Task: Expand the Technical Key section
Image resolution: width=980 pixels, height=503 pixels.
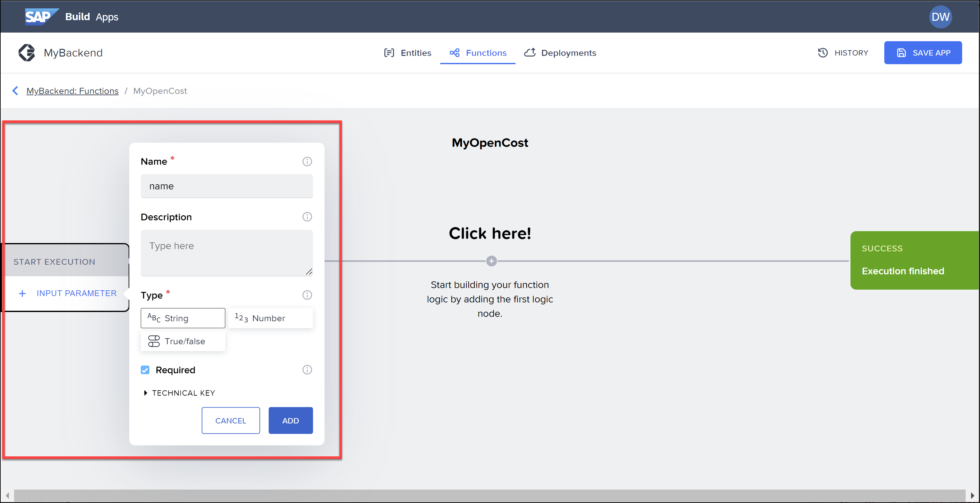Action: click(x=178, y=392)
